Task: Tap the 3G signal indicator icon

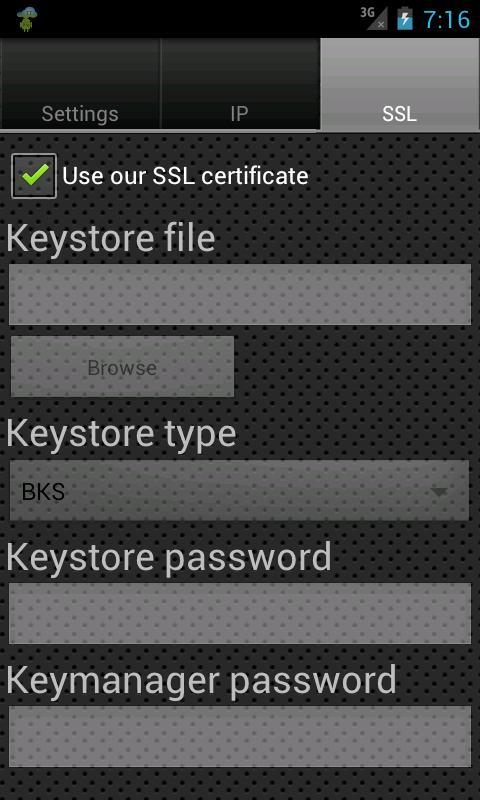Action: 373,18
